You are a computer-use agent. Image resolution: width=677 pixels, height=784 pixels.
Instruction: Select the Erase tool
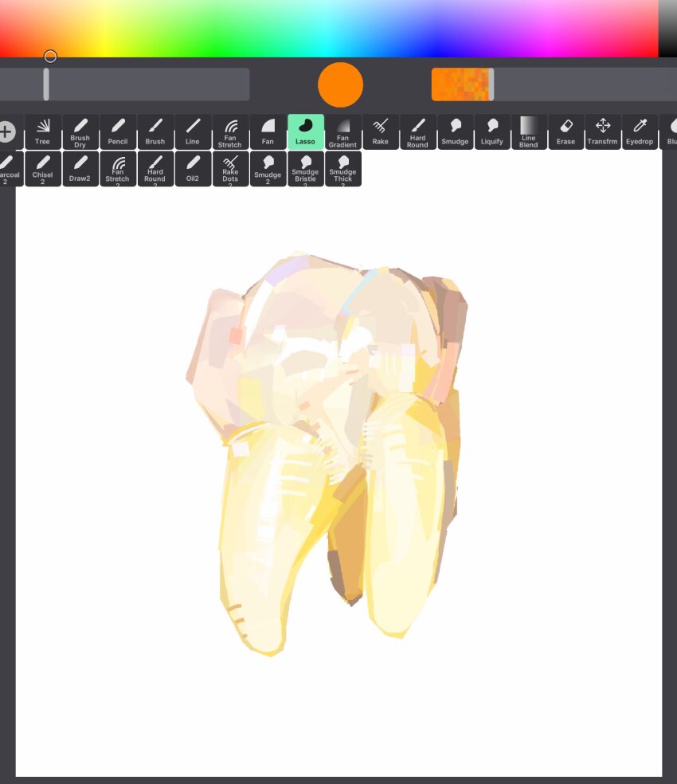point(565,131)
